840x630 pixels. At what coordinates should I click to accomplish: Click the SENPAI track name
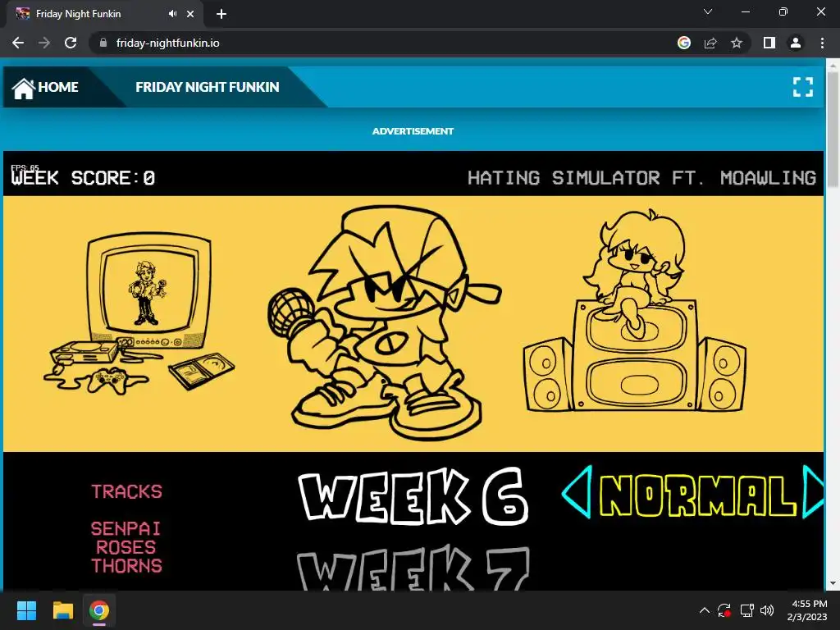(126, 529)
